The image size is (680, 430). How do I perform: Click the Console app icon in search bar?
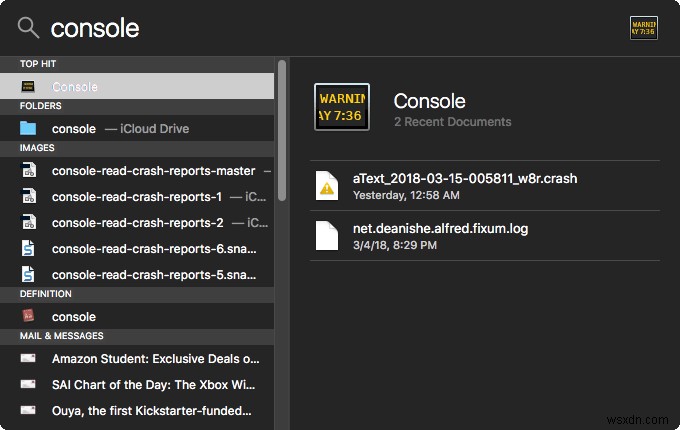[643, 28]
